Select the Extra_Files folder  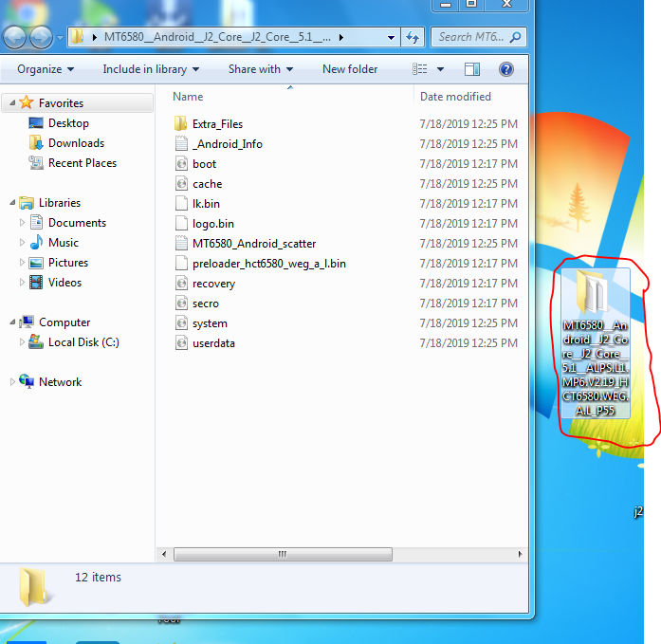217,124
